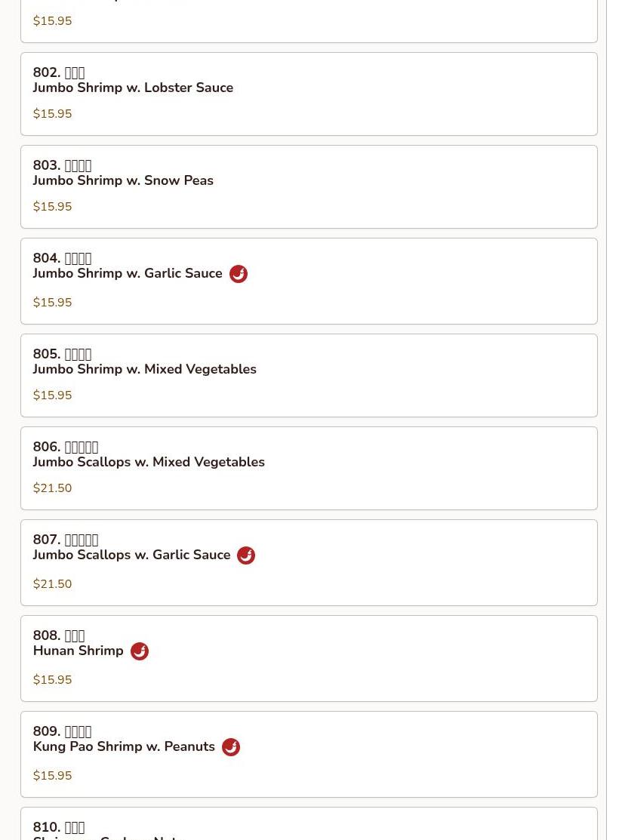The image size is (622, 840).
Task: Click spicy pepper icon beside Jumbo Scallops w. Garlic Sauce
Action: 246,555
